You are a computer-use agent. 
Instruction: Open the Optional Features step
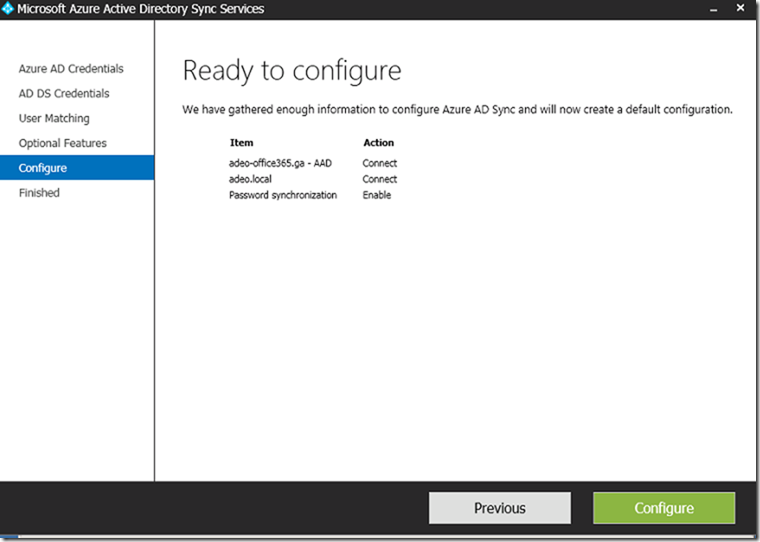click(x=63, y=143)
